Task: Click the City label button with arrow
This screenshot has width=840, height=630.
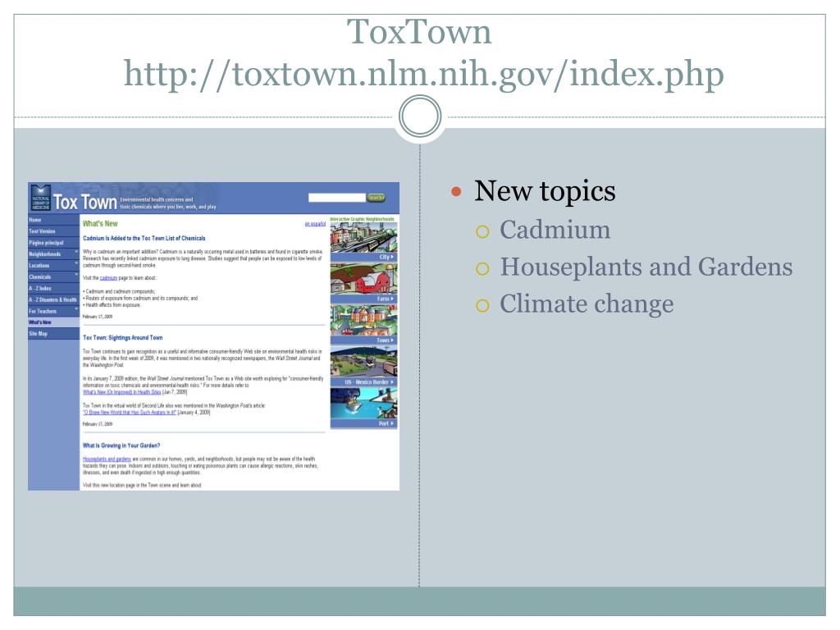Action: click(x=363, y=257)
